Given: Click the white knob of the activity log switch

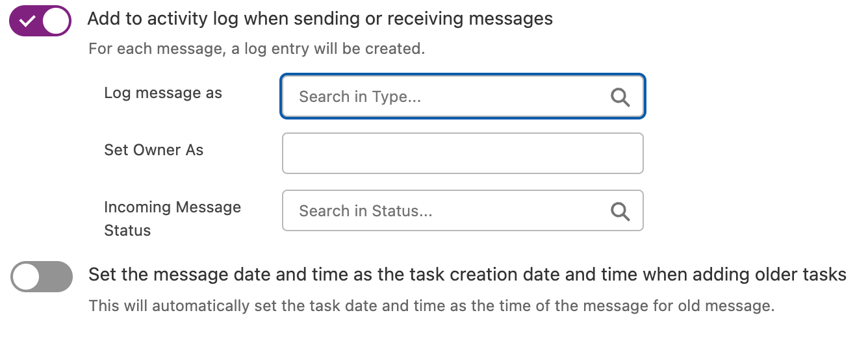Looking at the screenshot, I should [56, 21].
